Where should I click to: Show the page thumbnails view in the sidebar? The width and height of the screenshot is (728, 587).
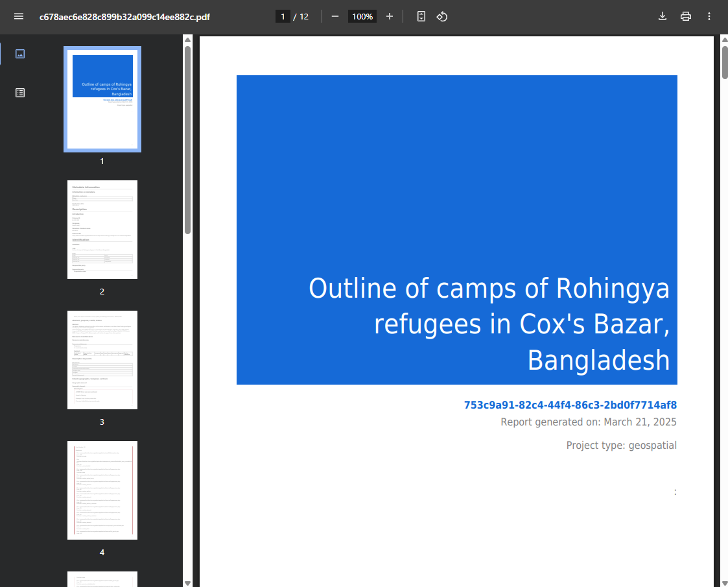point(20,54)
